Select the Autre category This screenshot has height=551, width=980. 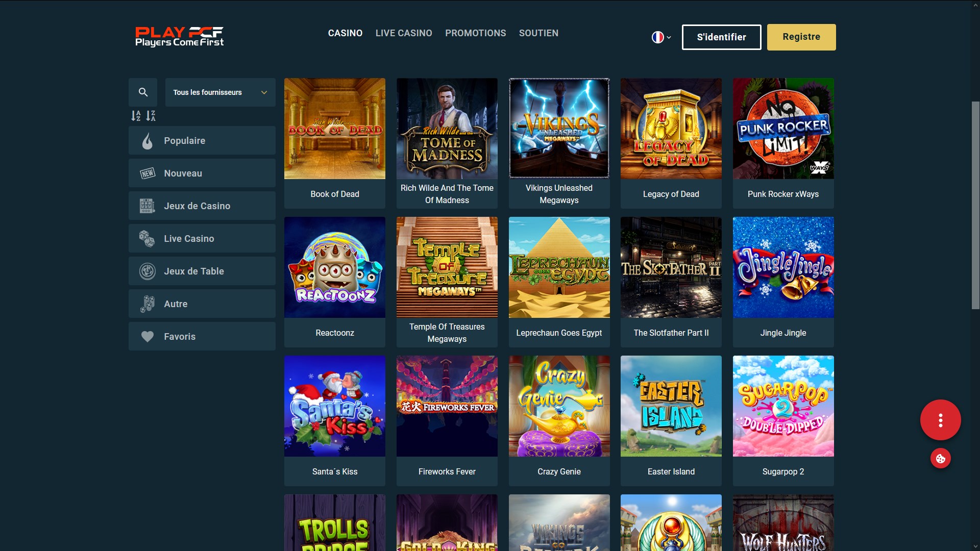pos(202,304)
